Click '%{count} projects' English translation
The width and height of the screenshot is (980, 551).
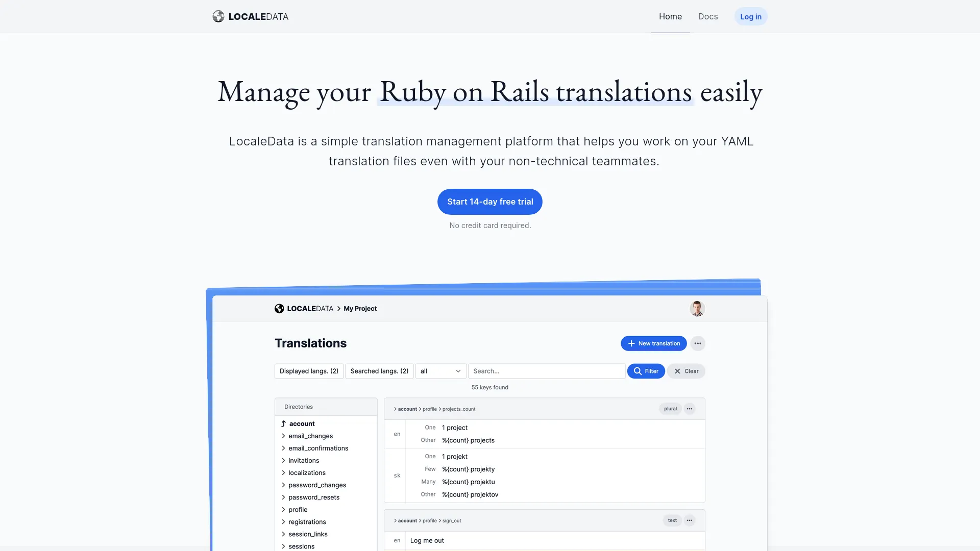(468, 440)
